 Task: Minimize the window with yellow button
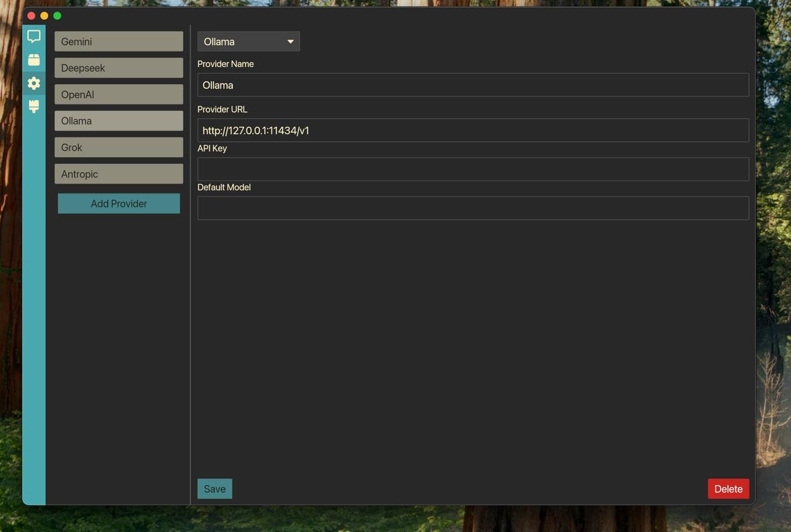click(x=44, y=15)
